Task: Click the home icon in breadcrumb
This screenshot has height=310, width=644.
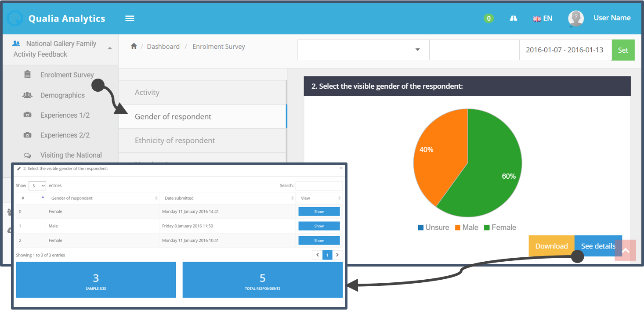Action: 134,47
